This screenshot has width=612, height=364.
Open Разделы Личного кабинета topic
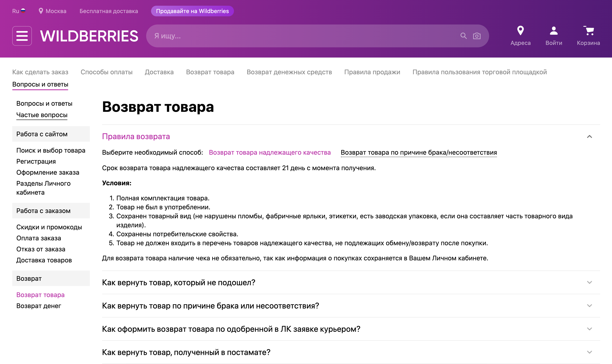(43, 188)
